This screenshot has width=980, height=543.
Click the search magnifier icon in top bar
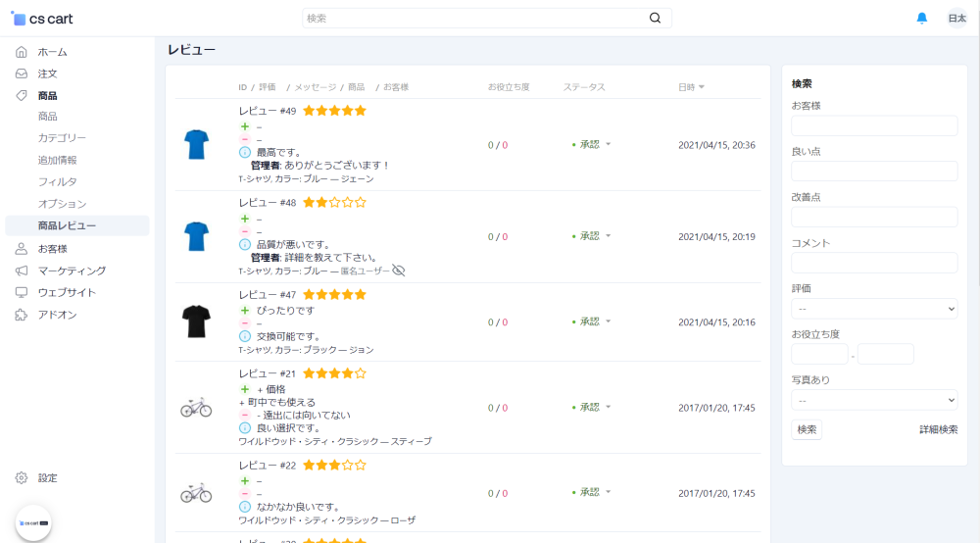(x=655, y=18)
